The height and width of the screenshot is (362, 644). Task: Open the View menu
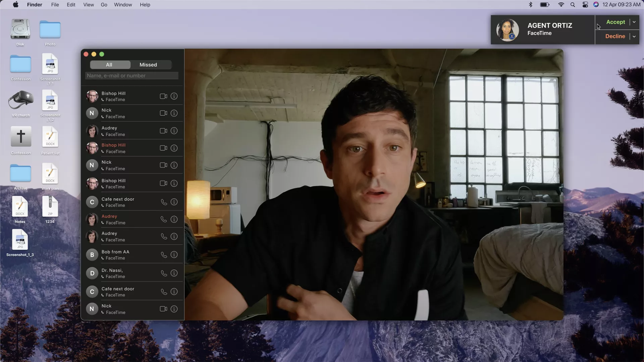coord(88,5)
